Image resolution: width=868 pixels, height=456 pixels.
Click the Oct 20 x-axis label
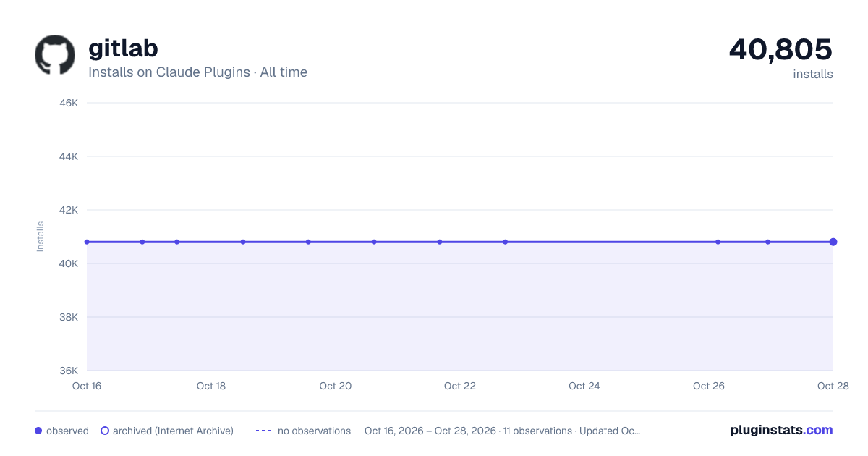point(336,386)
